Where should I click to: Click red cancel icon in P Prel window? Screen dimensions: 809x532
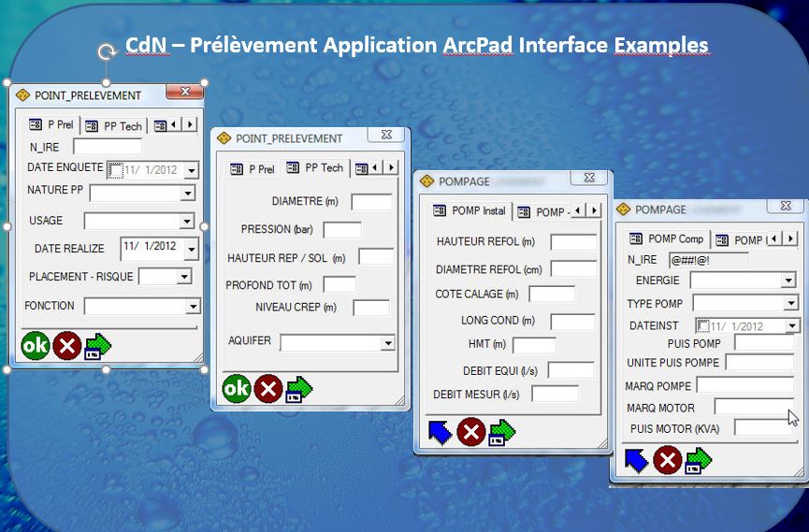[x=67, y=345]
